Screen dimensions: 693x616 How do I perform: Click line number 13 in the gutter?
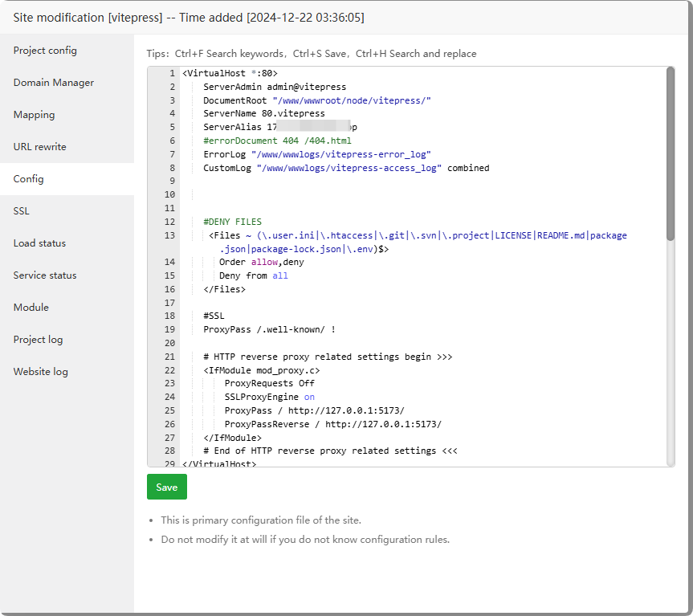[x=169, y=235]
